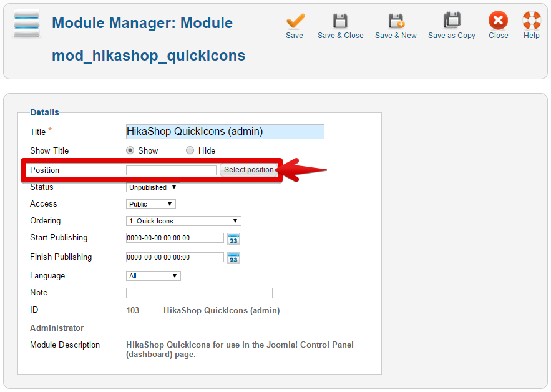The width and height of the screenshot is (551, 392).
Task: Click the ID value 103
Action: tap(132, 310)
